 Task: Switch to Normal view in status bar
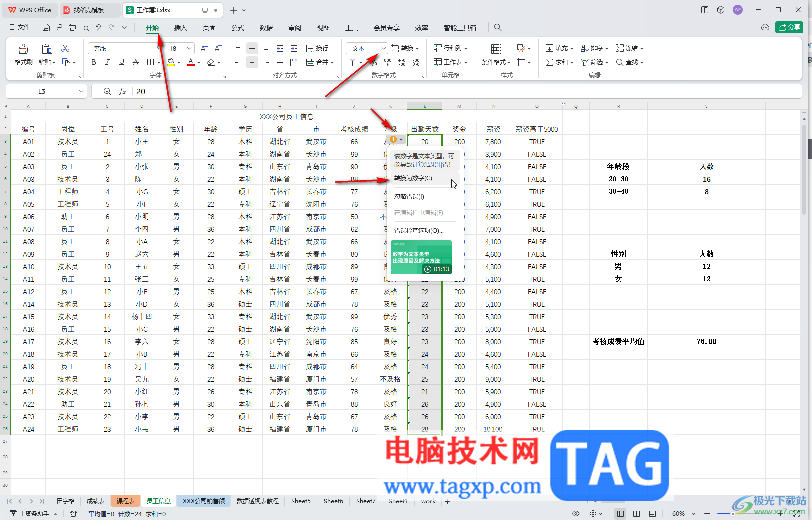point(620,514)
